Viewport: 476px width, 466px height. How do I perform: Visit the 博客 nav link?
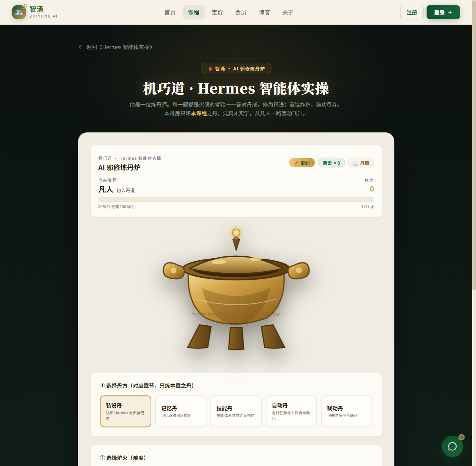[264, 12]
